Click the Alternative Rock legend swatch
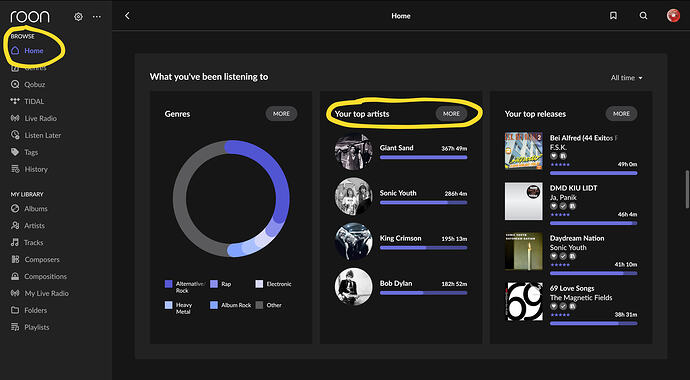This screenshot has width=690, height=380. point(169,284)
